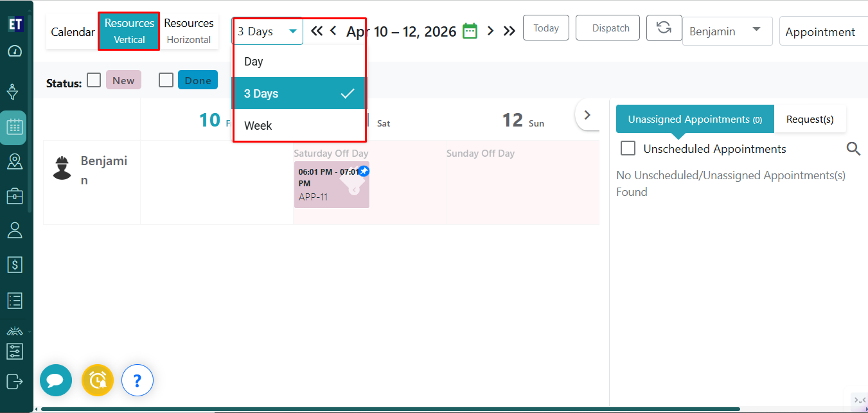Expand the Benjamin resource dropdown
The image size is (868, 413).
tap(727, 31)
